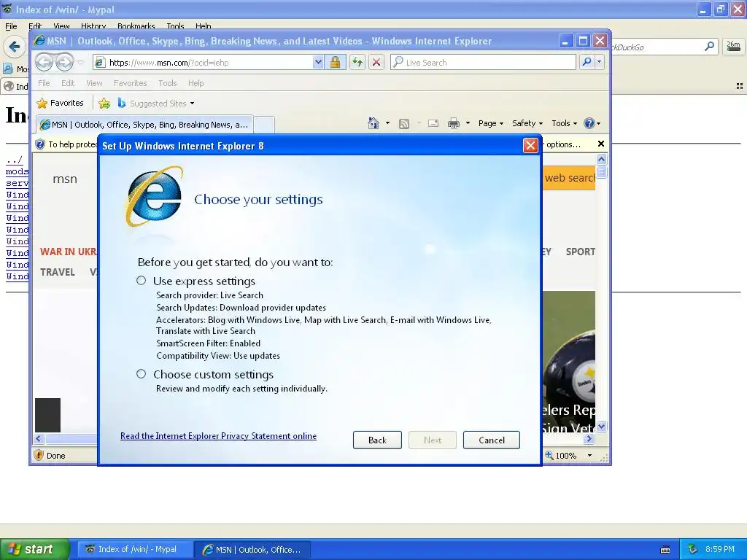Viewport: 747px width, 560px height.
Task: Open zoom level dropdown arrow
Action: [x=589, y=456]
